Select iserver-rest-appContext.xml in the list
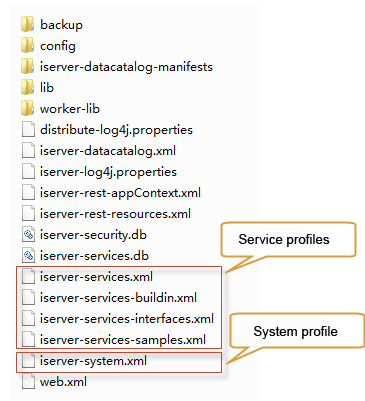Image resolution: width=365 pixels, height=401 pixels. click(120, 193)
